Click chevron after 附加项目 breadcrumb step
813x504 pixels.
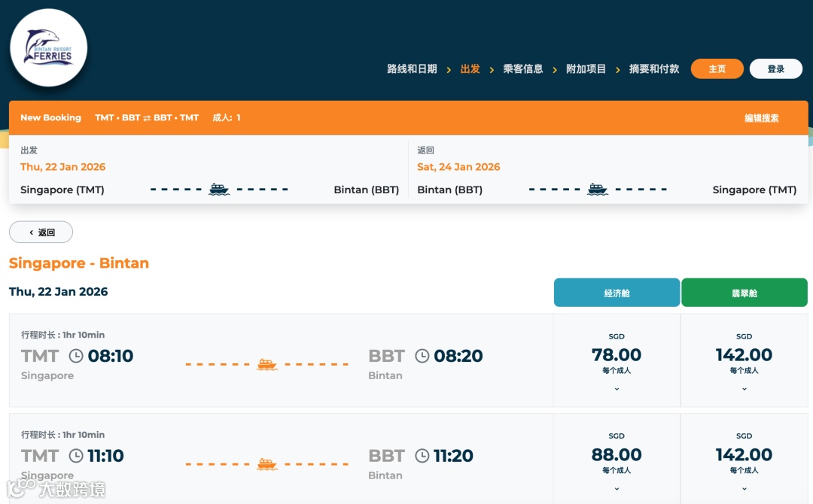click(617, 69)
